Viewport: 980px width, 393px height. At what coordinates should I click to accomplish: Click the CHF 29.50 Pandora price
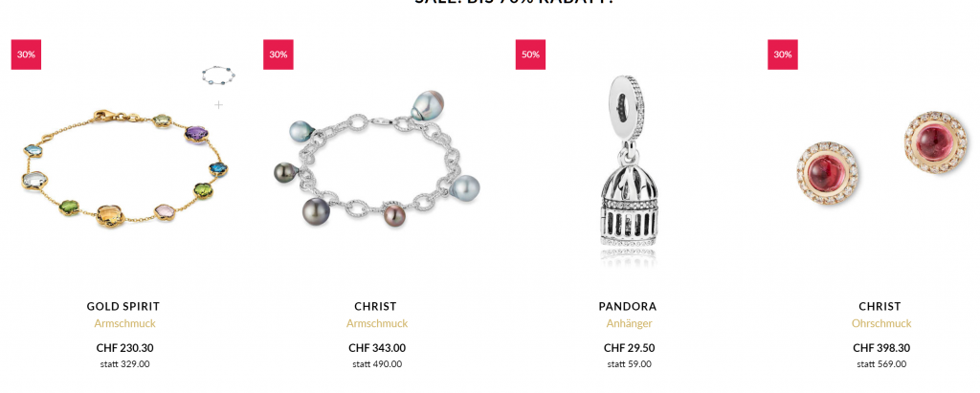pos(630,348)
